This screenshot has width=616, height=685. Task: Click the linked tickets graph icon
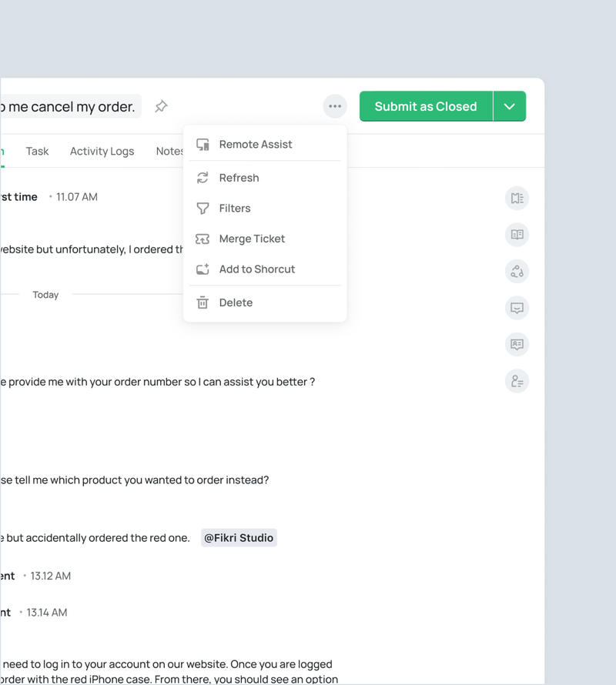(x=517, y=271)
